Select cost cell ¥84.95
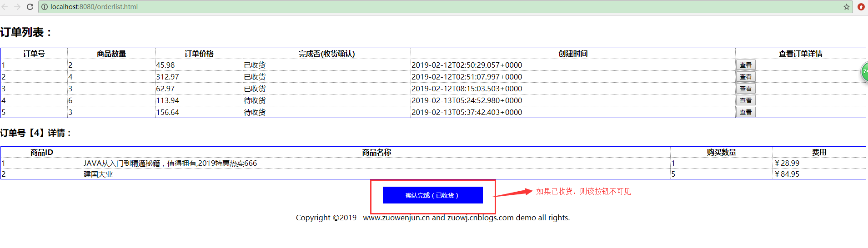 pyautogui.click(x=787, y=174)
